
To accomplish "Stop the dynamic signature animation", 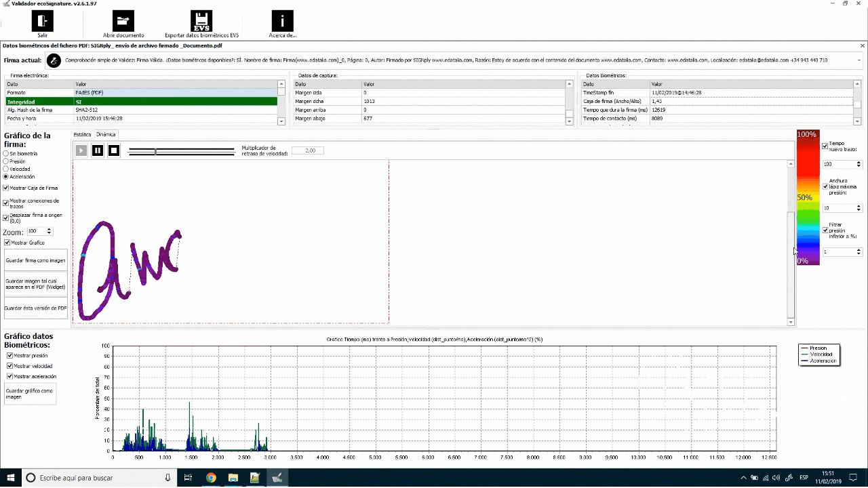I will click(x=114, y=150).
